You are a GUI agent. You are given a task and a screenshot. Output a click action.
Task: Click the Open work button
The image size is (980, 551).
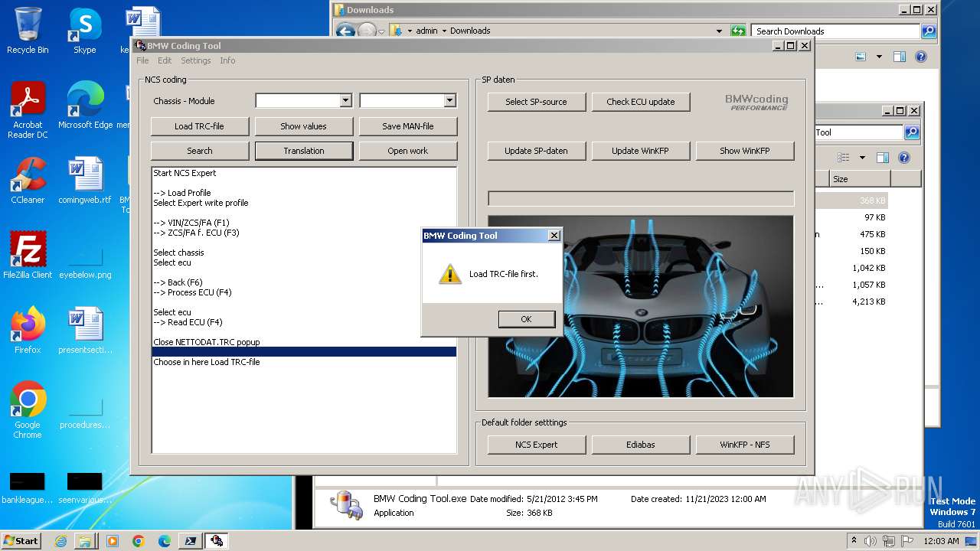(x=408, y=151)
